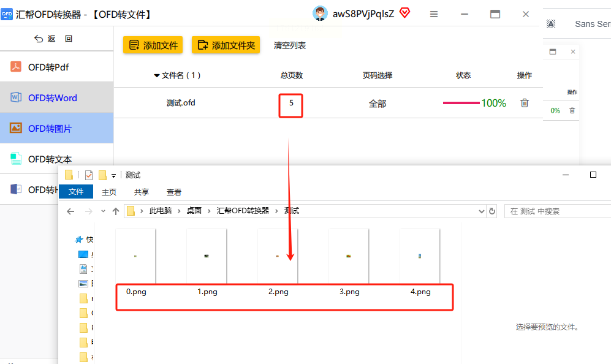Image resolution: width=611 pixels, height=364 pixels.
Task: Click the quick access star icon
Action: click(79, 239)
